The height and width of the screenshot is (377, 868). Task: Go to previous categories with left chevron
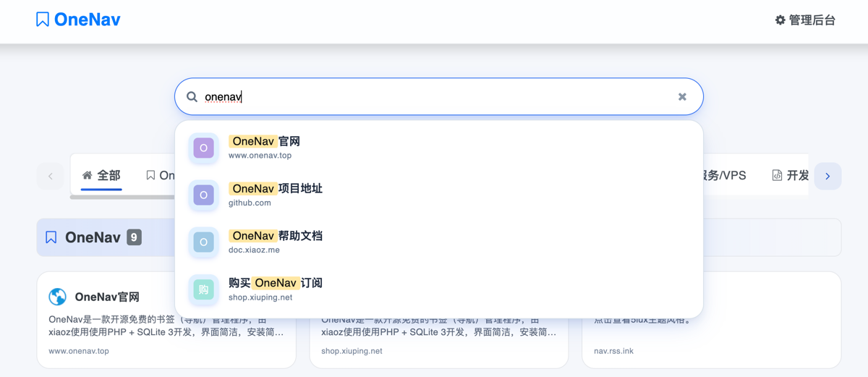coord(50,176)
